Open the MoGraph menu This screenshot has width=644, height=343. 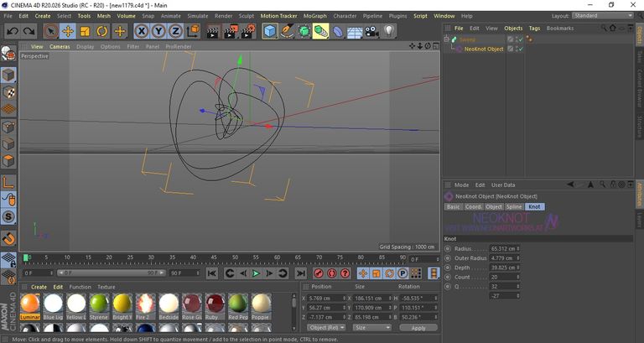tap(314, 16)
